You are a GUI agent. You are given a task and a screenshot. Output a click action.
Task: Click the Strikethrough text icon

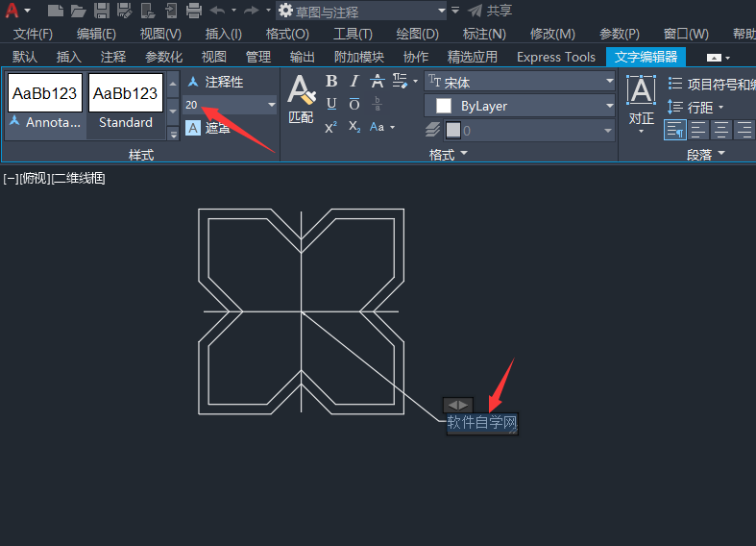coord(377,81)
